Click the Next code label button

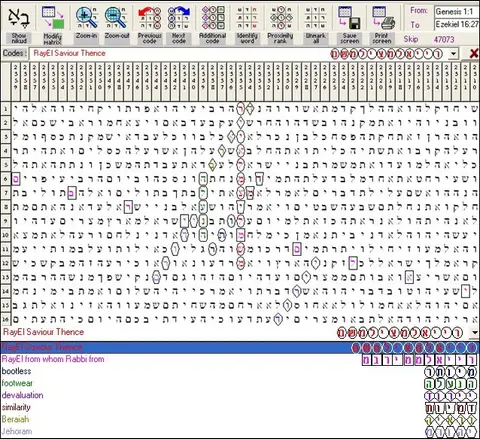tap(179, 38)
